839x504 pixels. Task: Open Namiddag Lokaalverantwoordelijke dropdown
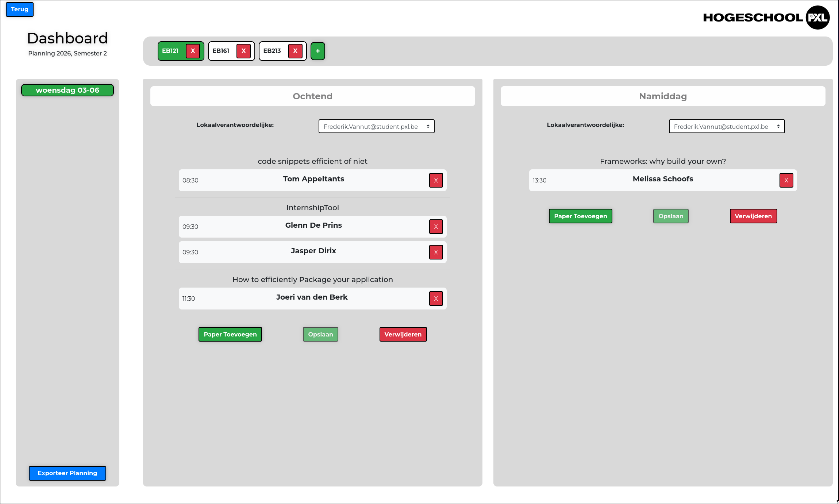[727, 127]
